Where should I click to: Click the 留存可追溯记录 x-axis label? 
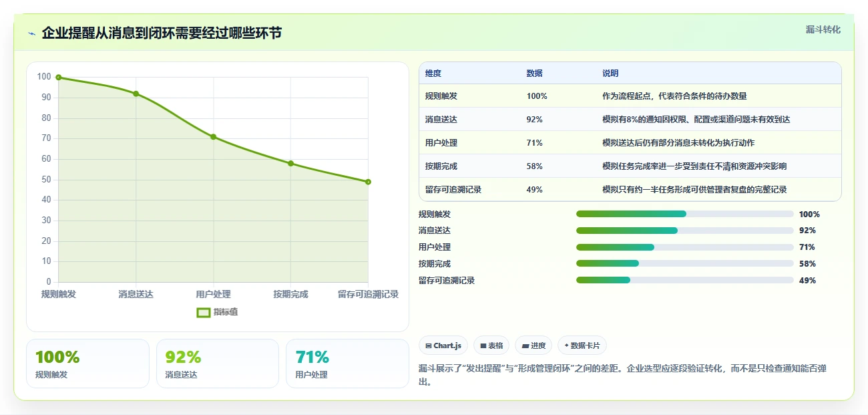[368, 294]
